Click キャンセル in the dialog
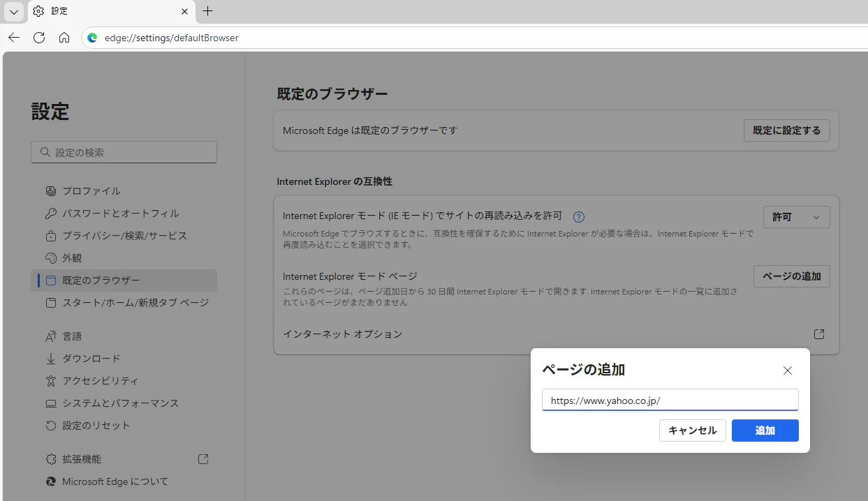This screenshot has width=868, height=501. point(693,431)
